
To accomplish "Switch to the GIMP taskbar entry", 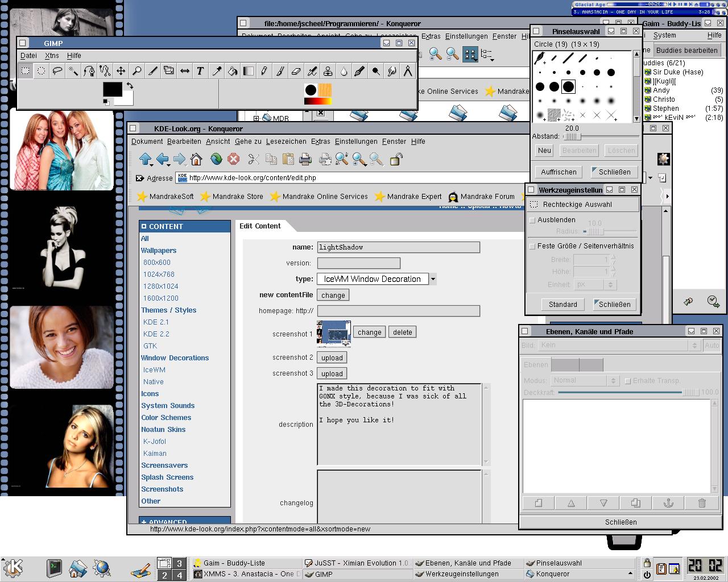I will point(358,574).
